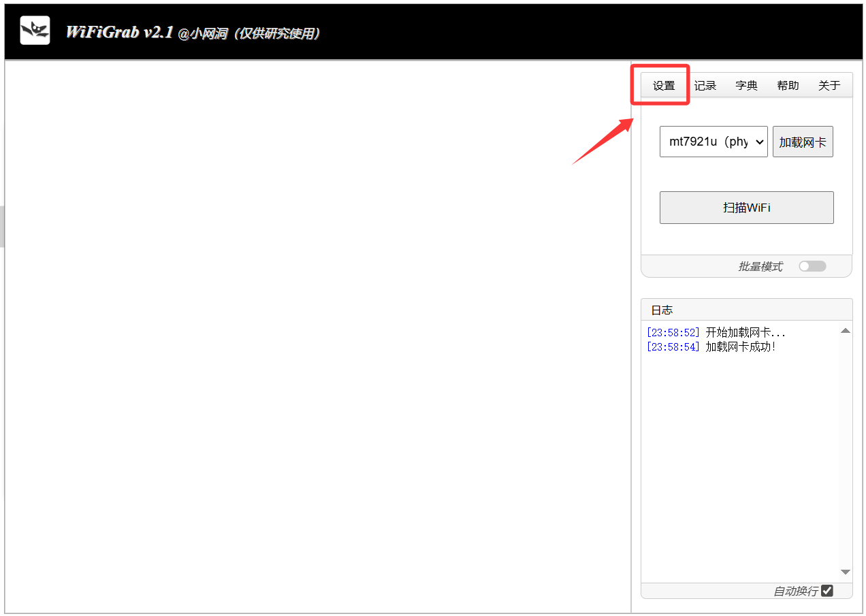Click the log entry 开始加载网卡...
This screenshot has width=866, height=616.
pyautogui.click(x=745, y=333)
